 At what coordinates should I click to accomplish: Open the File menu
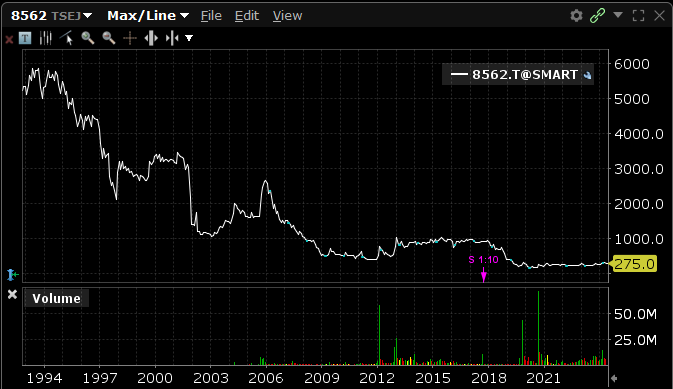[x=211, y=16]
